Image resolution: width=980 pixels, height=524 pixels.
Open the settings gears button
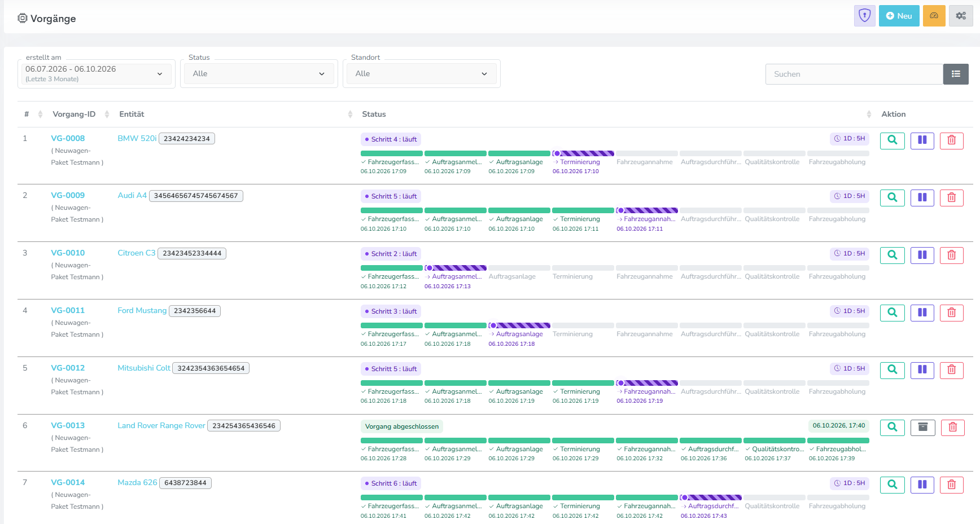[961, 16]
